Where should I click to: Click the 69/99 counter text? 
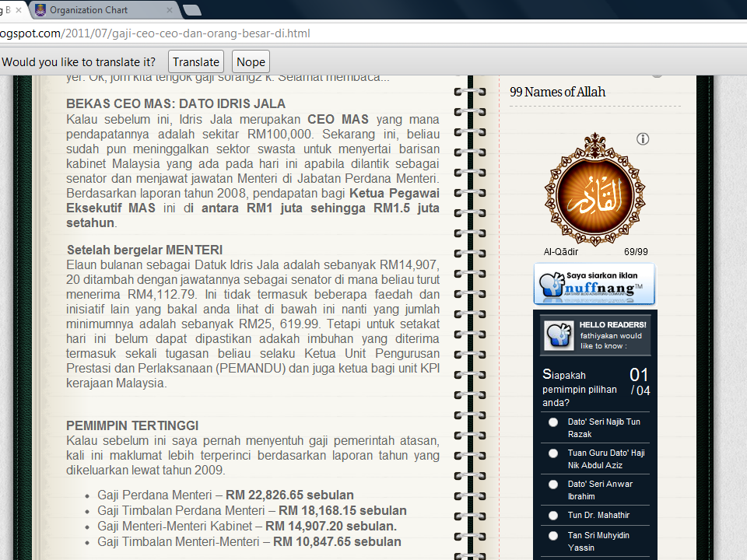pyautogui.click(x=636, y=252)
